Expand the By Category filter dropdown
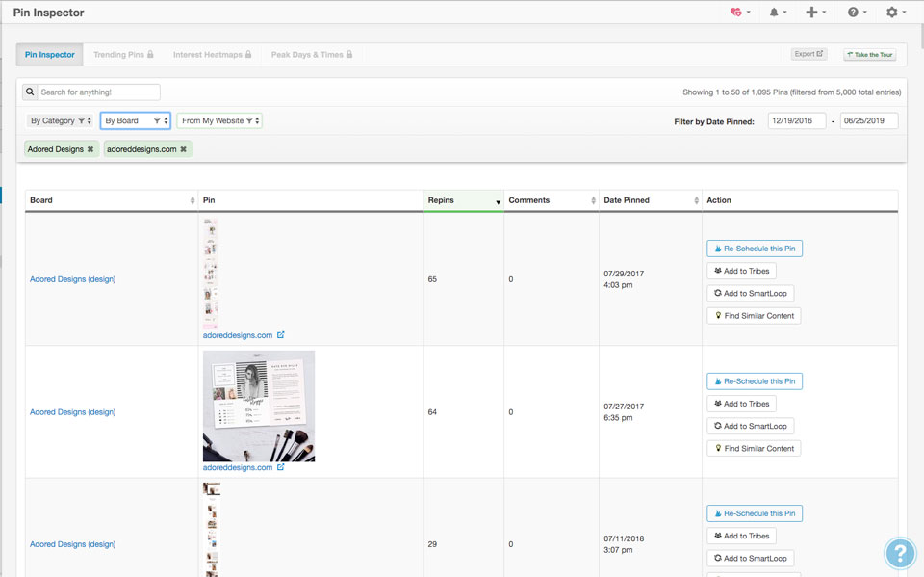924x577 pixels. click(x=58, y=120)
